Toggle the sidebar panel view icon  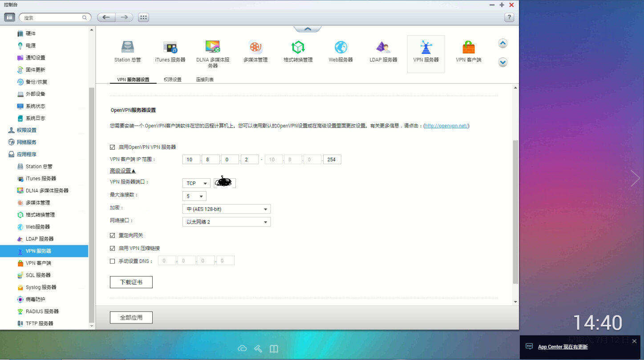pyautogui.click(x=10, y=17)
